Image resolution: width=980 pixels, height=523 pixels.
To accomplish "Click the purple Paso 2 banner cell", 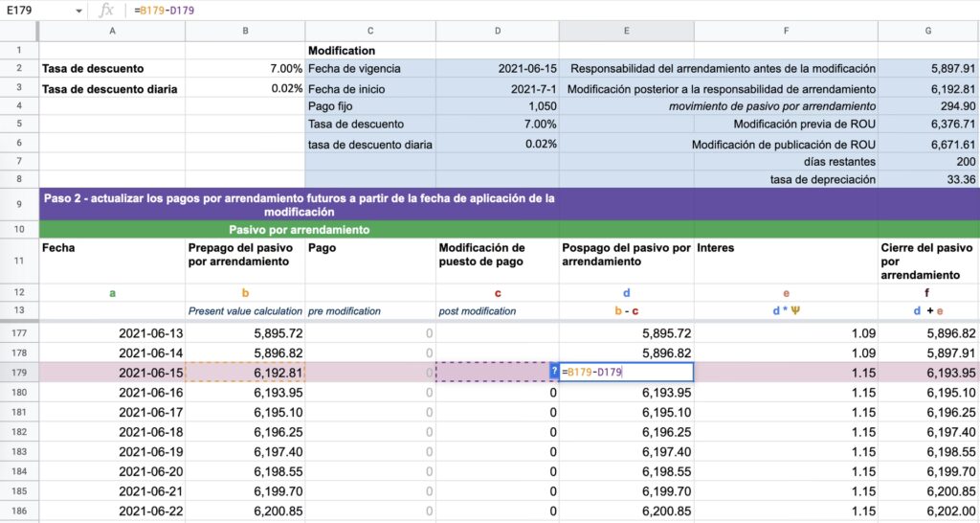I will (299, 204).
